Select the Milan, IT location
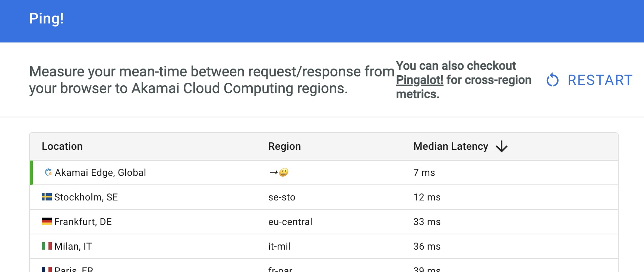 point(73,246)
